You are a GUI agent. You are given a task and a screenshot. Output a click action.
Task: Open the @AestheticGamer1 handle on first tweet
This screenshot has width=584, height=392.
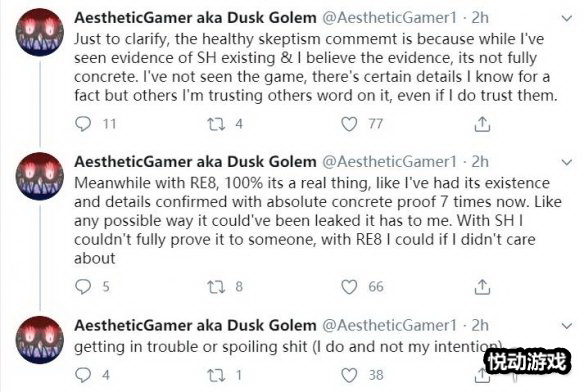click(389, 18)
